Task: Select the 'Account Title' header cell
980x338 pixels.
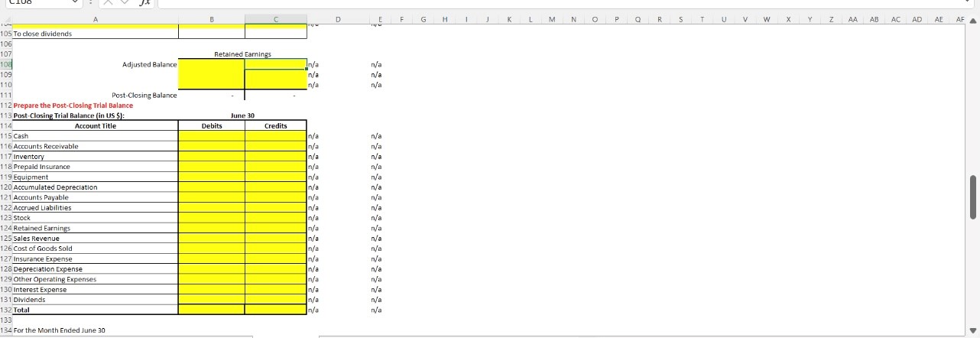Action: pyautogui.click(x=96, y=125)
